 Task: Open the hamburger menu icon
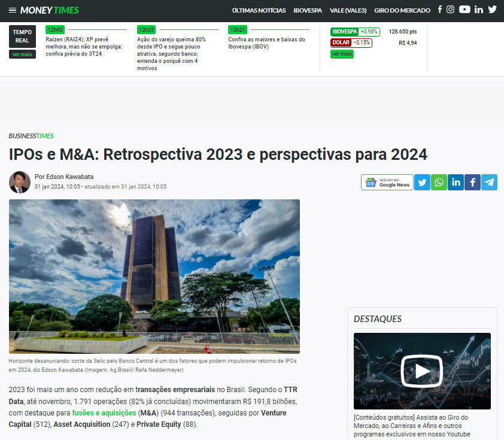pyautogui.click(x=13, y=10)
